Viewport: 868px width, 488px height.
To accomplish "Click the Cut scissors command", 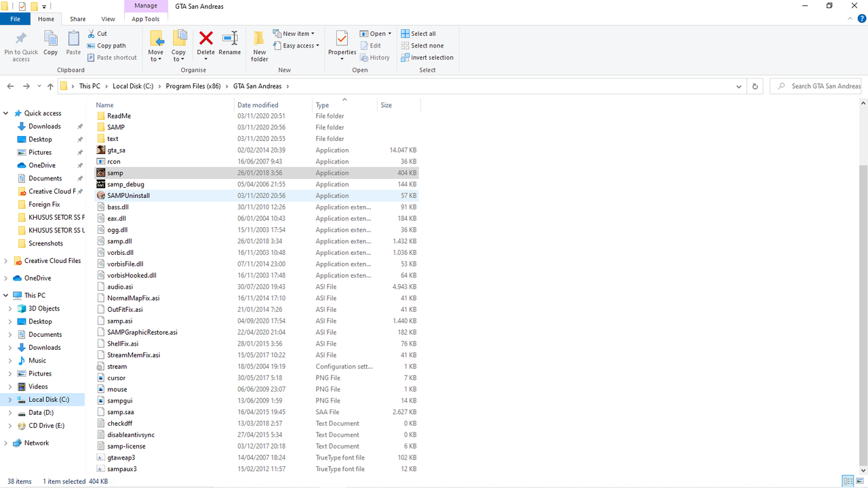I will [x=98, y=33].
